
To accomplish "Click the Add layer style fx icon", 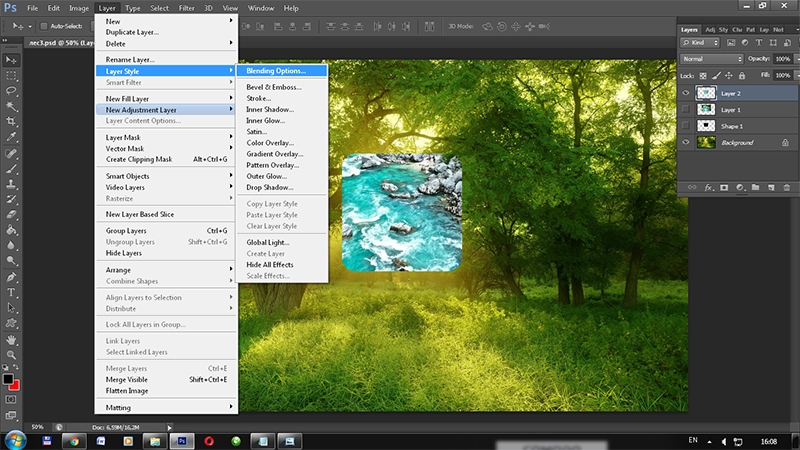I will pos(708,188).
